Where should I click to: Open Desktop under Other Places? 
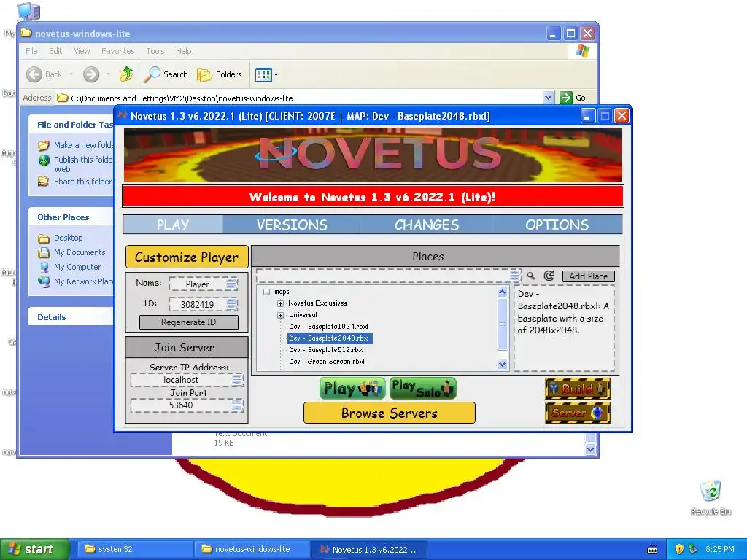[68, 238]
